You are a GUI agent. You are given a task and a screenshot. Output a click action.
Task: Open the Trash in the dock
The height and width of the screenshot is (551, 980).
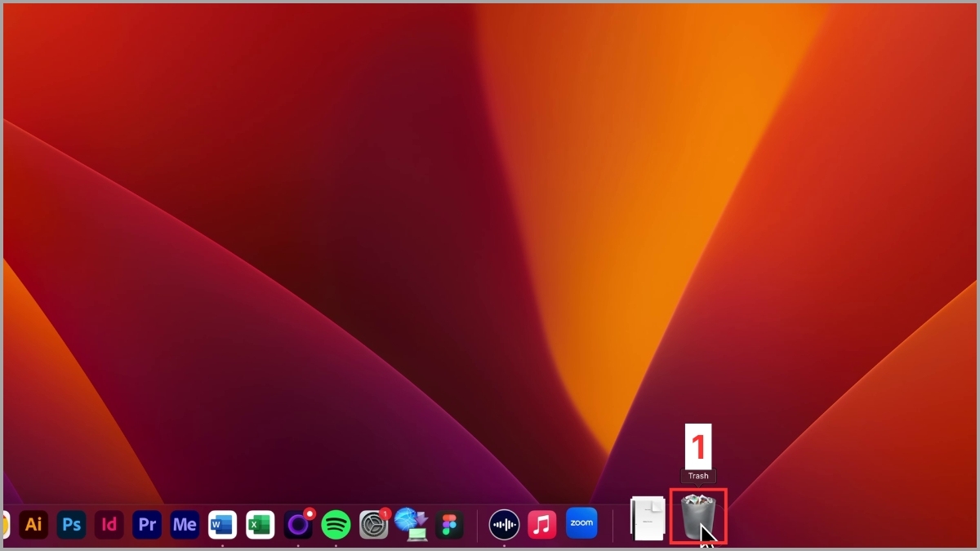[x=697, y=517]
